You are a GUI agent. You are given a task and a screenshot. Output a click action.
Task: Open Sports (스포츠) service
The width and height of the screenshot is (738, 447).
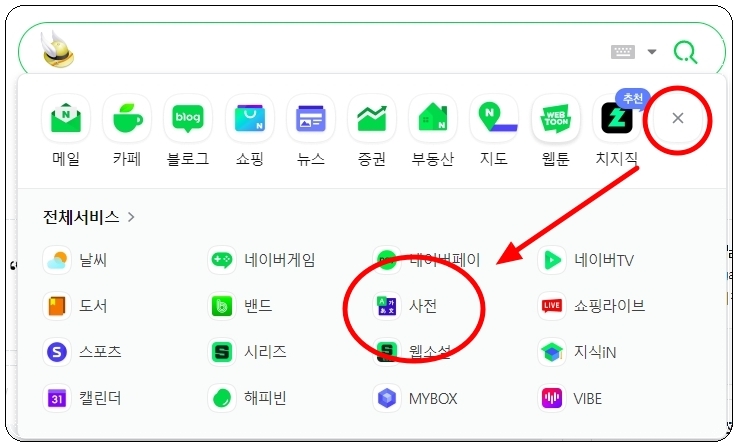tap(82, 352)
